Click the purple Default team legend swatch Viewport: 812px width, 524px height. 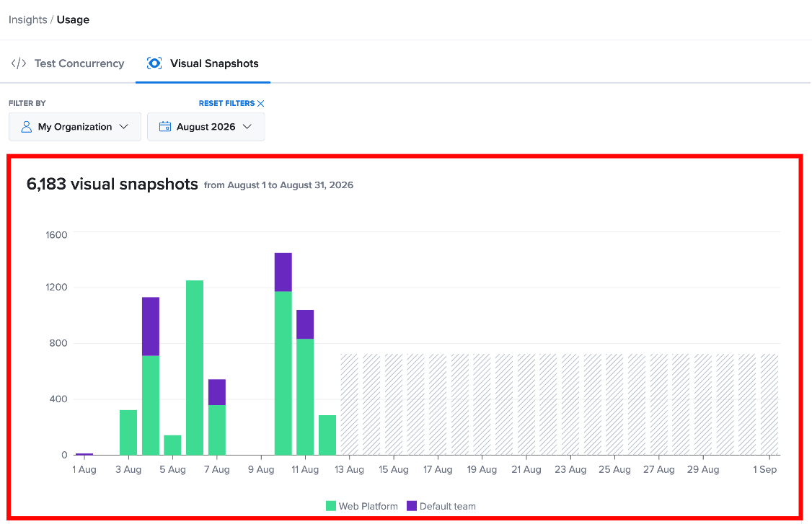tap(412, 506)
